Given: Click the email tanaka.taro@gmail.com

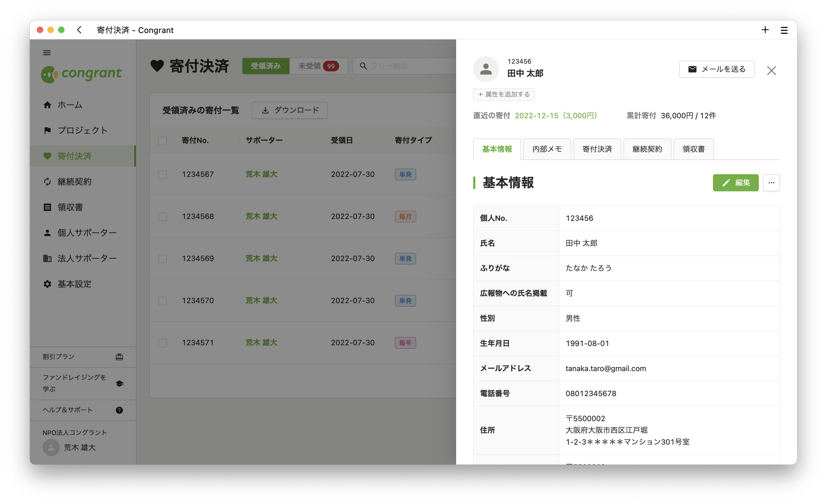Looking at the screenshot, I should pos(605,368).
